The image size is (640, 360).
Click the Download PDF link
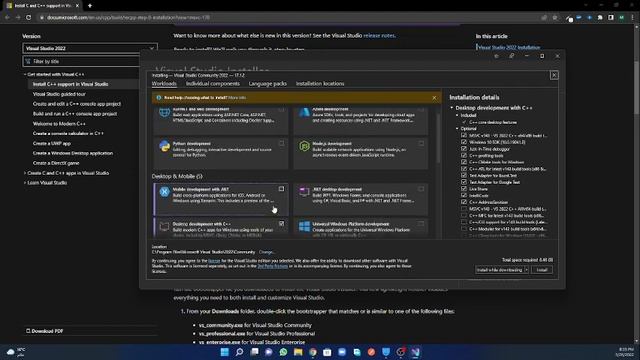coord(47,331)
